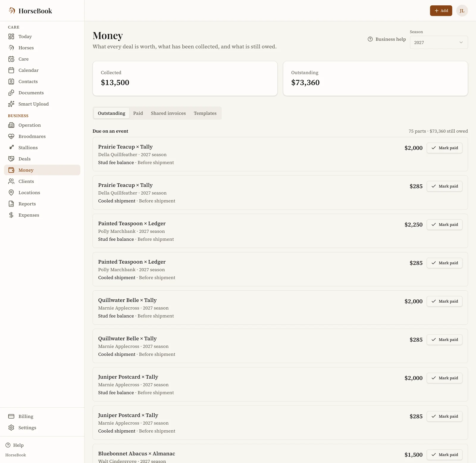The height and width of the screenshot is (463, 476).
Task: Open Care schedule icon in sidebar
Action: (11, 59)
